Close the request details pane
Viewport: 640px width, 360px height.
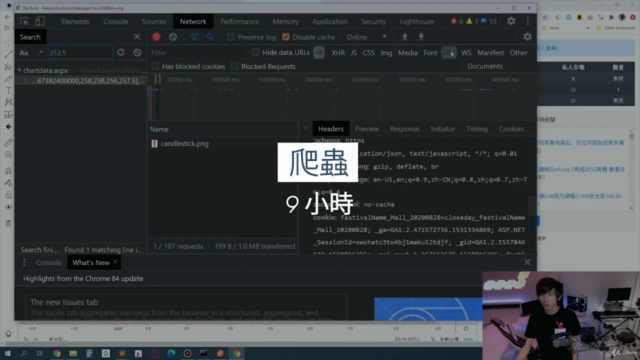pyautogui.click(x=306, y=128)
